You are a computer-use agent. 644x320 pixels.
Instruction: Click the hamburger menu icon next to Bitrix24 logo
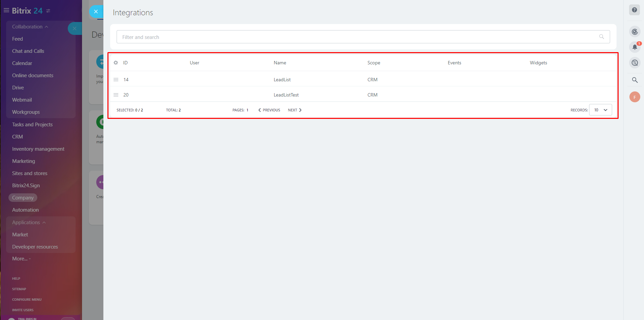tap(6, 10)
